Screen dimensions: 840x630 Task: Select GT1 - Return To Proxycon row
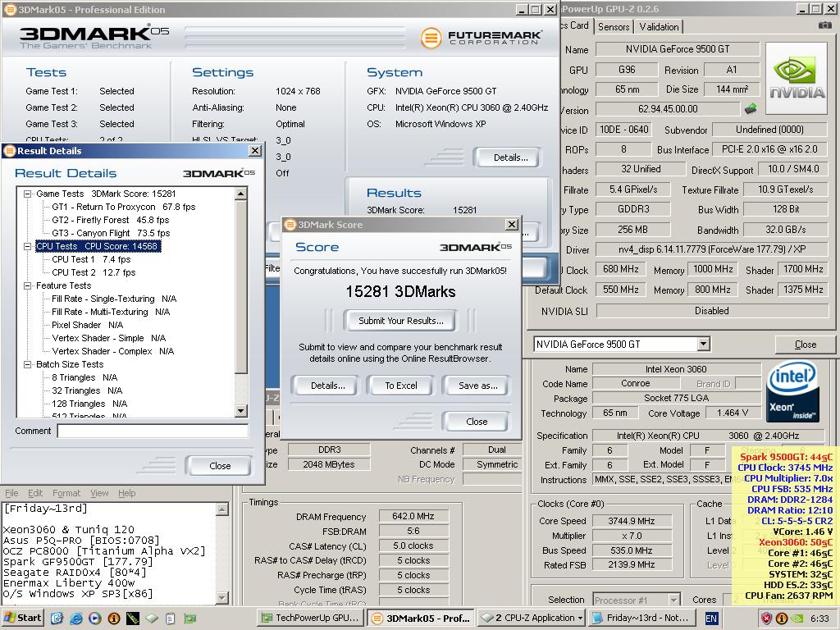click(123, 207)
